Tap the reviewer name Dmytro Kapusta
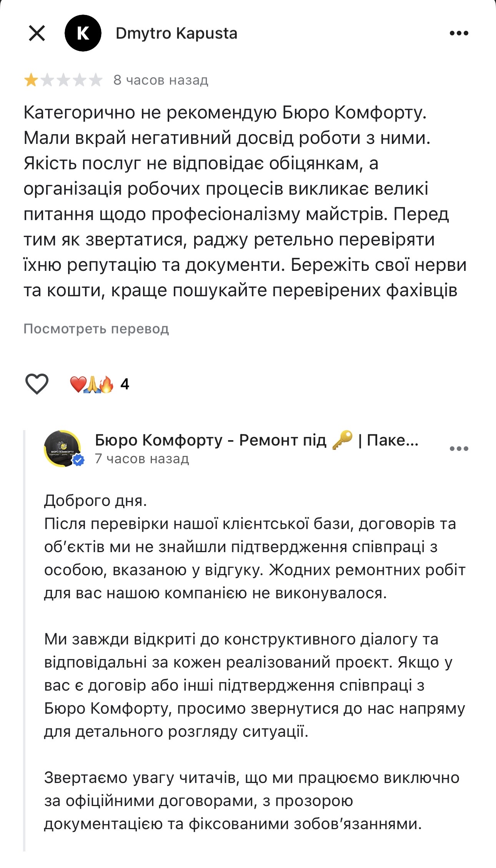 (176, 33)
